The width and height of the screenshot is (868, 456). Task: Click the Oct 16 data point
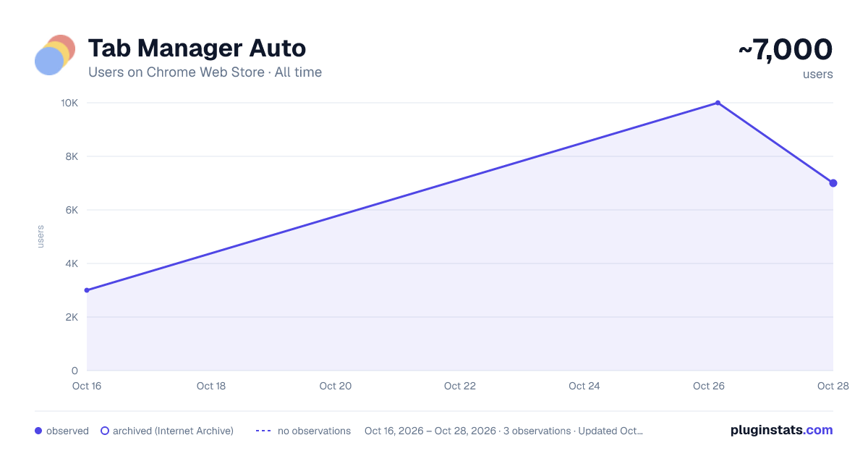click(87, 290)
